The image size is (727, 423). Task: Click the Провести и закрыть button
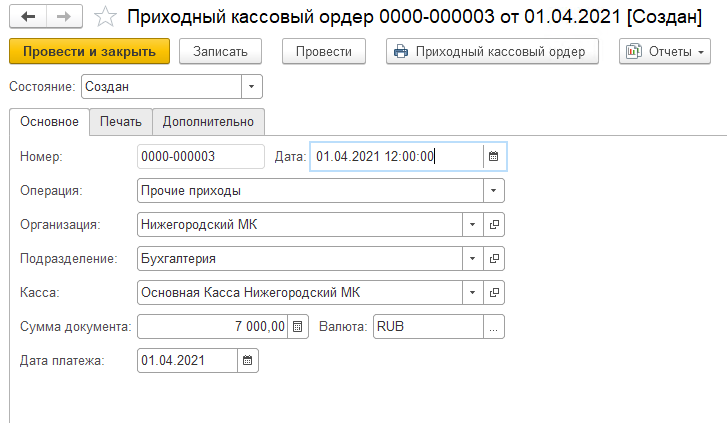coord(89,51)
